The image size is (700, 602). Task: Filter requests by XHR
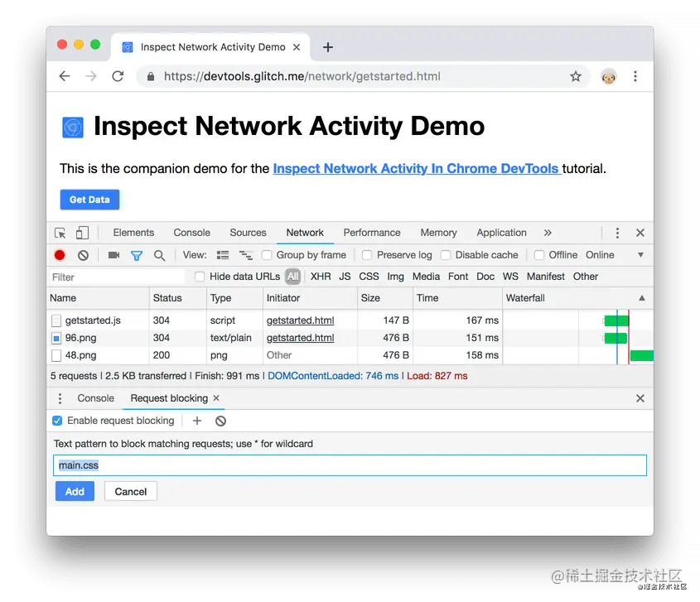[321, 277]
